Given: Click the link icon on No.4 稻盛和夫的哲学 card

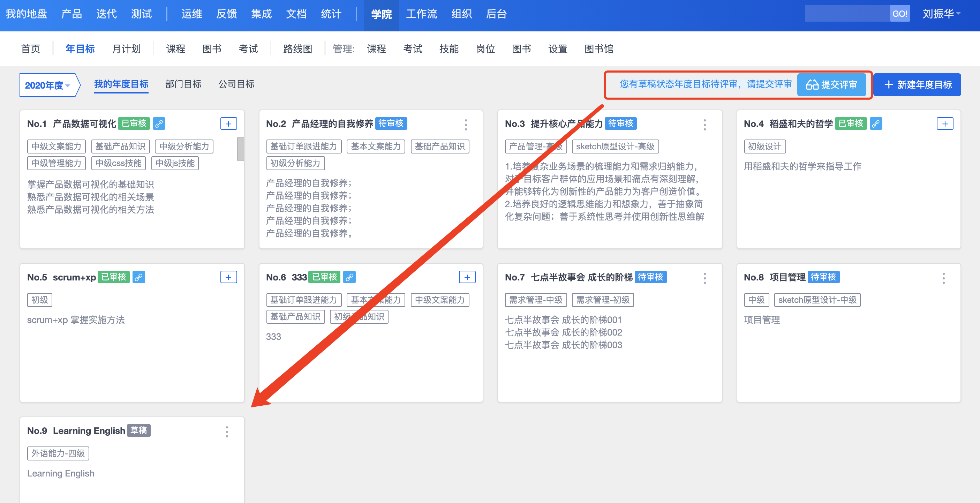Looking at the screenshot, I should (876, 124).
